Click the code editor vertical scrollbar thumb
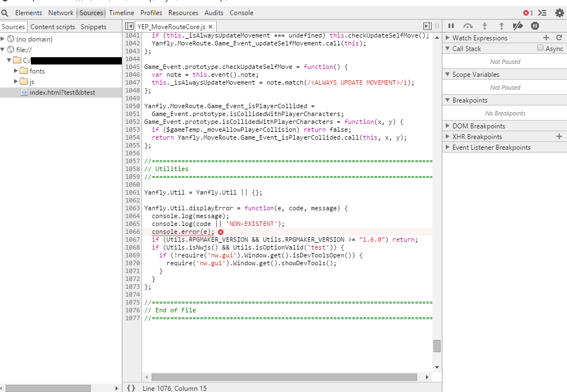Image resolution: width=567 pixels, height=392 pixels. click(x=437, y=346)
